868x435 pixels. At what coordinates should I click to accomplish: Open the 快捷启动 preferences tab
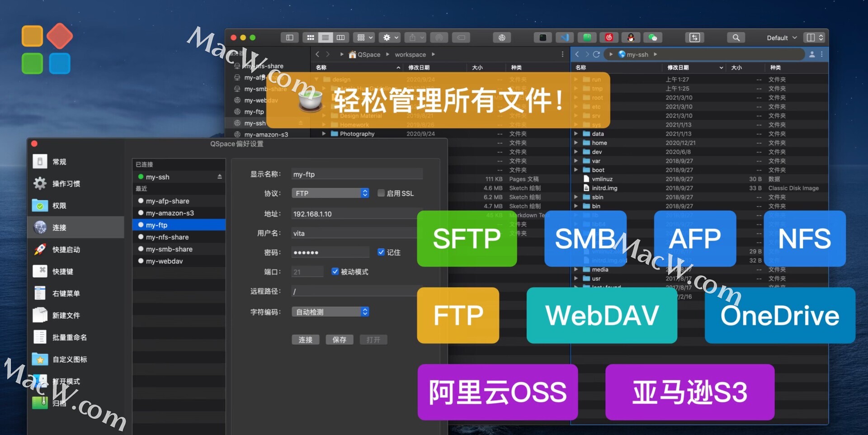click(x=76, y=249)
